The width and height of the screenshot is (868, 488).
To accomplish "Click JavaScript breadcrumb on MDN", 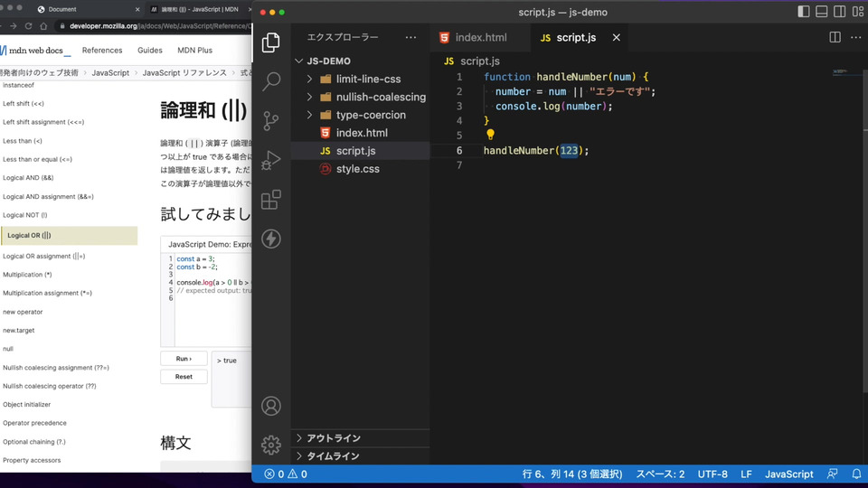I will [110, 73].
